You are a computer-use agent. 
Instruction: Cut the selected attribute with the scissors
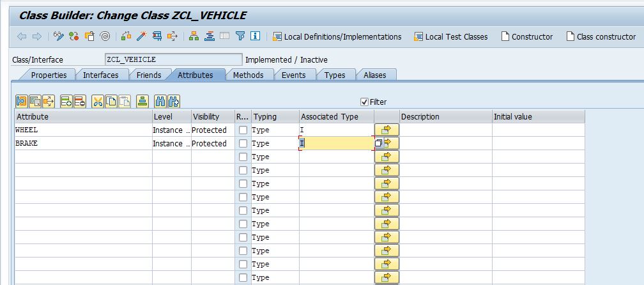pos(97,102)
